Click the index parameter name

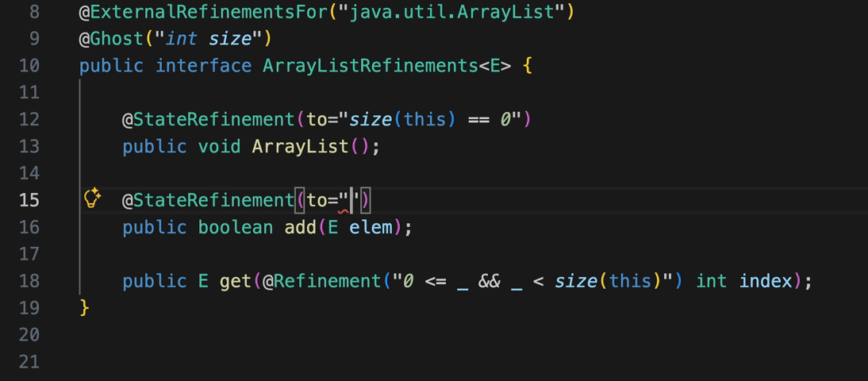[x=766, y=281]
